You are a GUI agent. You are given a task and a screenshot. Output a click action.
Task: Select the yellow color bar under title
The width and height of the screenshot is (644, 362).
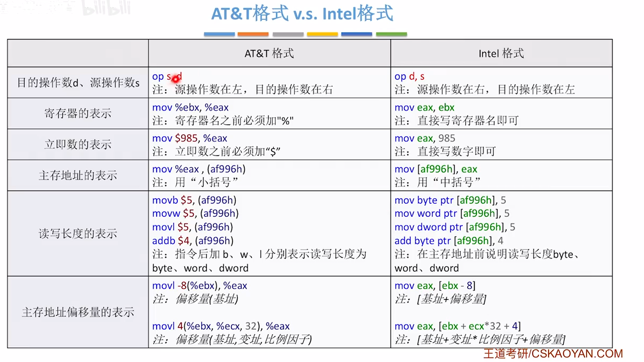point(322,34)
